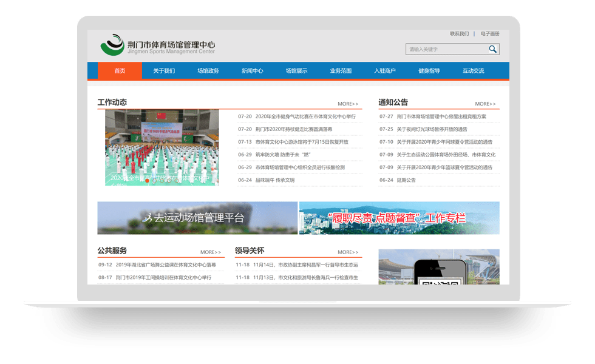Expand MORE>> beside 领导关怀
The width and height of the screenshot is (595, 364).
(348, 252)
